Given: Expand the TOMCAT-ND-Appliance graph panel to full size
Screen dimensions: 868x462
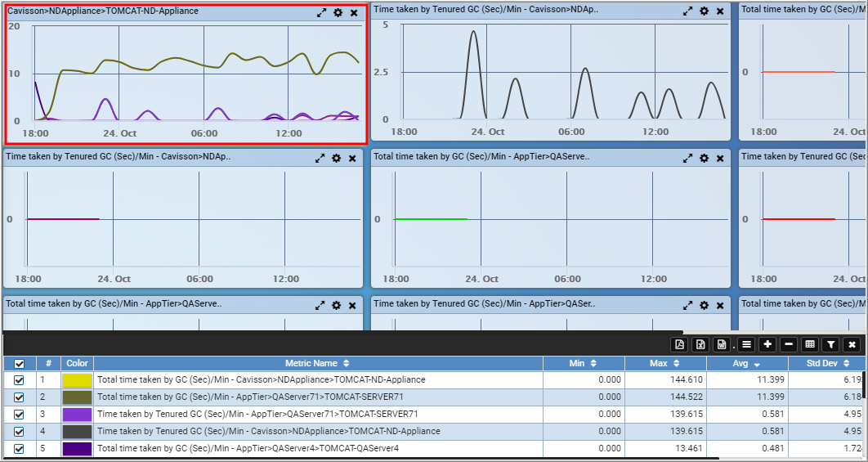Looking at the screenshot, I should [322, 13].
